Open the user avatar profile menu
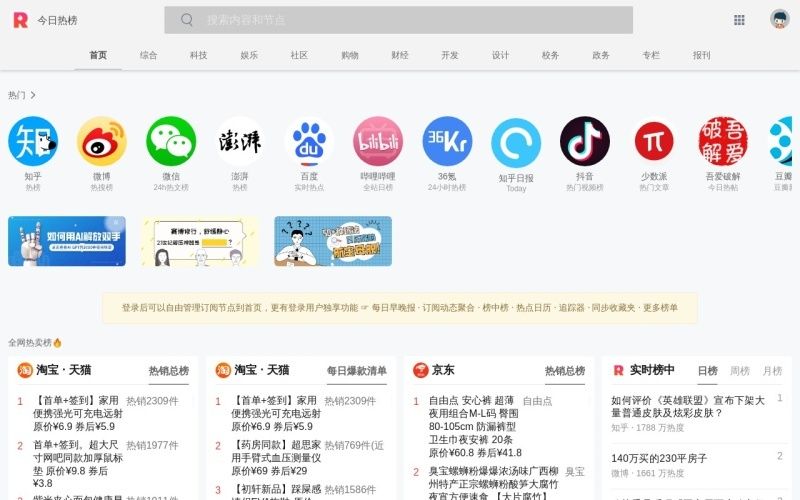This screenshot has width=800, height=500. (780, 19)
